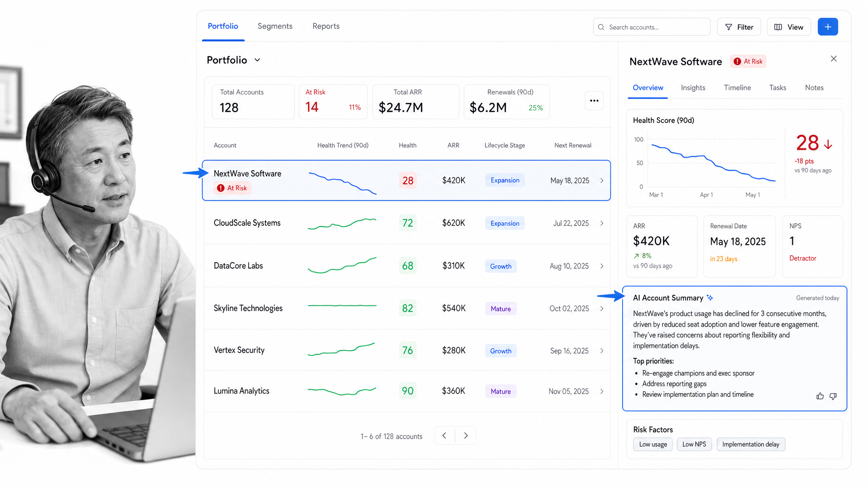Click the Renewals (90d) $6.2M card
Screen dimensions: 868x488
506,102
